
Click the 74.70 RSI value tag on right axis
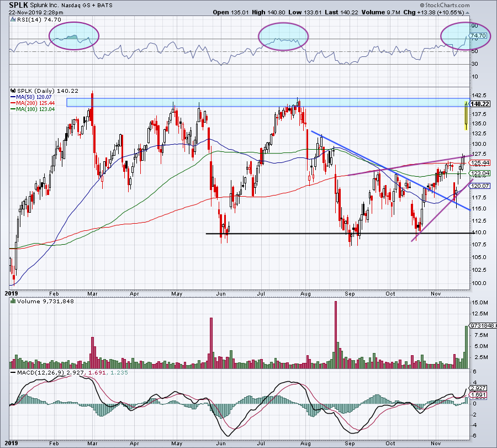point(478,35)
